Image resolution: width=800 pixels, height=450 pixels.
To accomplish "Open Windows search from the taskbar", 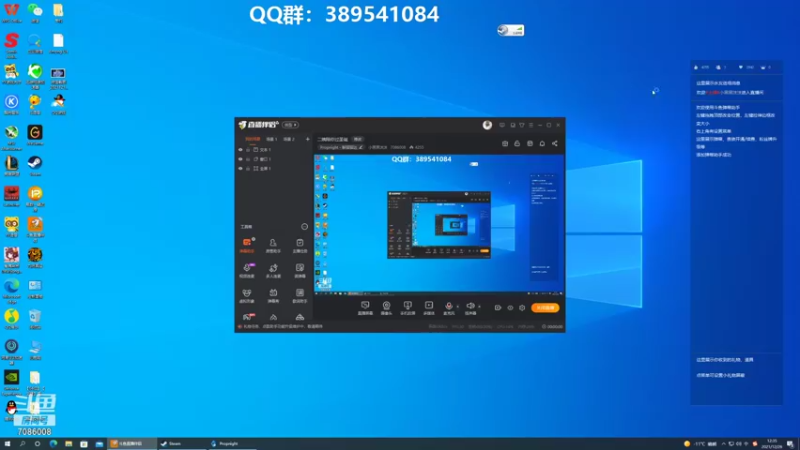I will [x=22, y=444].
